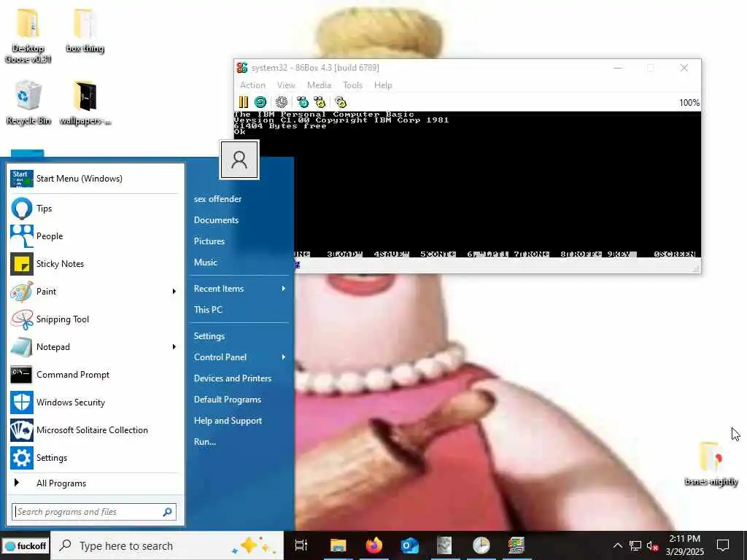
Task: Click the network tray icon
Action: point(635,546)
